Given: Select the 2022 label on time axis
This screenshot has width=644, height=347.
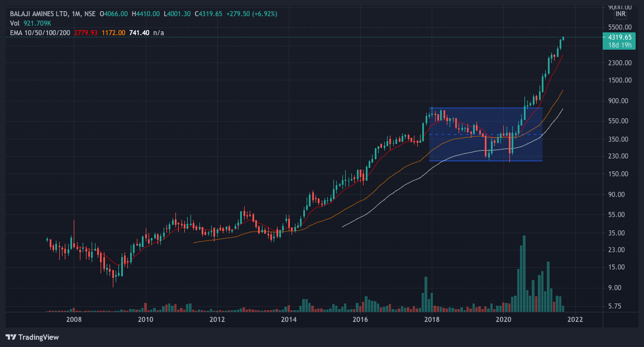Looking at the screenshot, I should [x=576, y=320].
